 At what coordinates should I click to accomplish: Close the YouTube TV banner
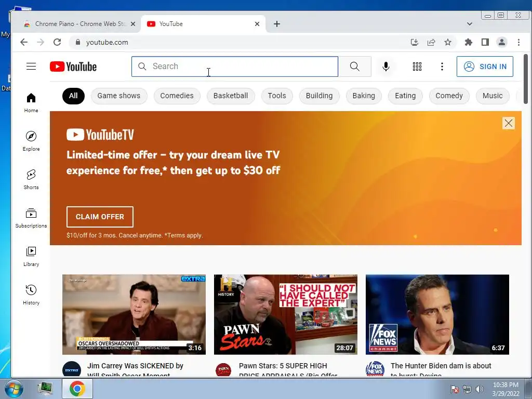[x=508, y=123]
